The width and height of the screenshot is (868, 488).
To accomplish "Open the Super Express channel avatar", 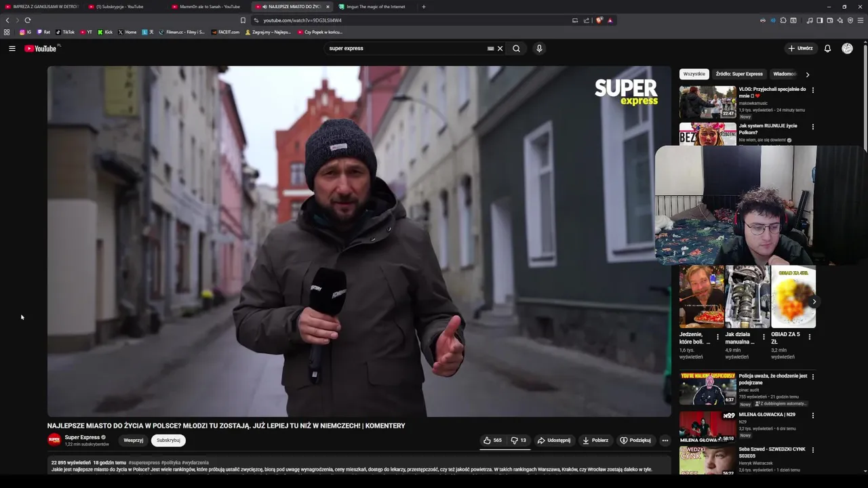I will click(x=54, y=440).
